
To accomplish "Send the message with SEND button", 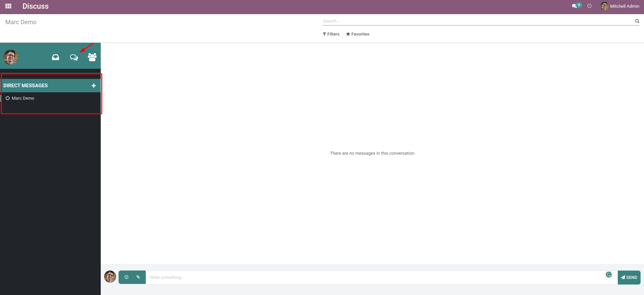I will [x=629, y=278].
